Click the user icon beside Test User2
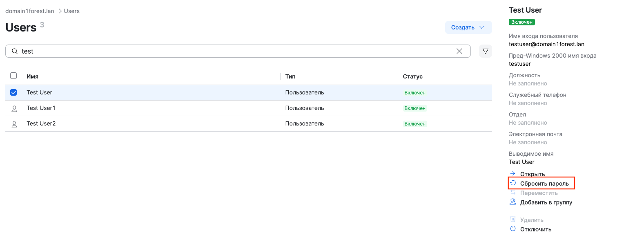Screen dimensions: 644x242 (x=14, y=124)
